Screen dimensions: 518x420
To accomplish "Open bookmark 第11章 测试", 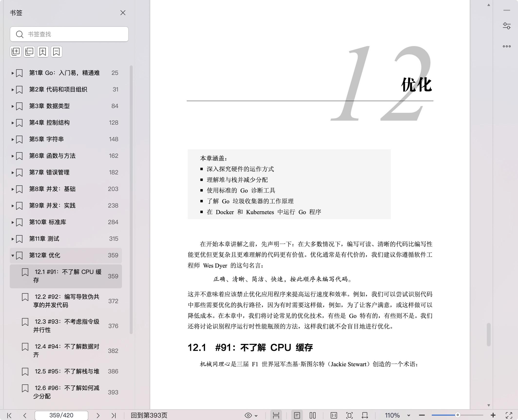I will [x=66, y=239].
